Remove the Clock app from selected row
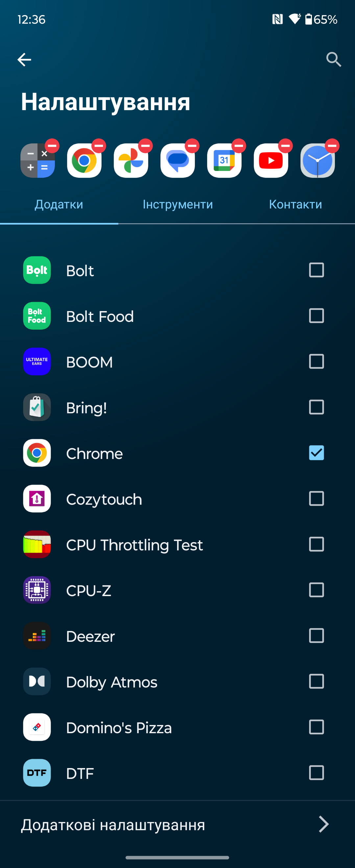Image resolution: width=355 pixels, height=868 pixels. pyautogui.click(x=332, y=146)
